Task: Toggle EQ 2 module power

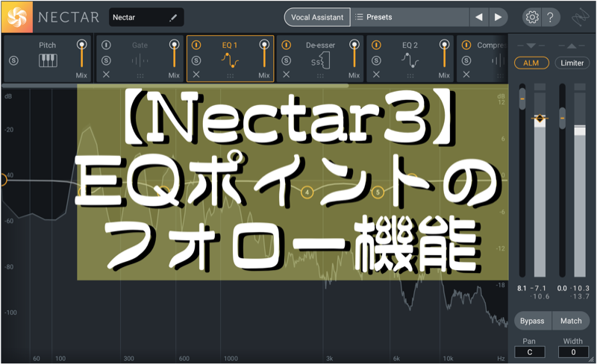Action: pos(376,45)
